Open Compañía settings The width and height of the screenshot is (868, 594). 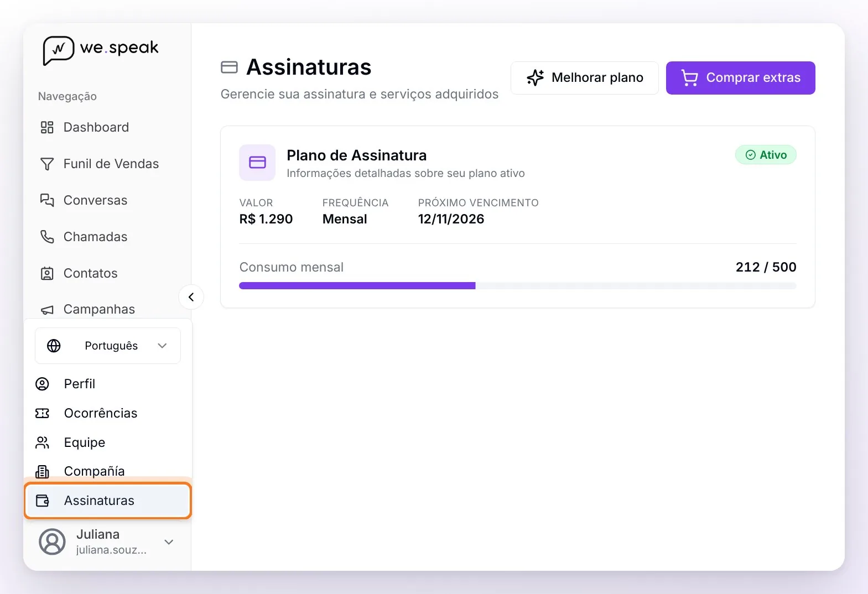[x=108, y=471]
